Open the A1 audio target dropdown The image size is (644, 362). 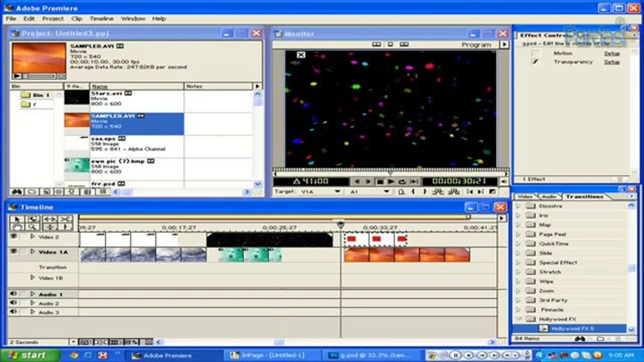pyautogui.click(x=386, y=192)
